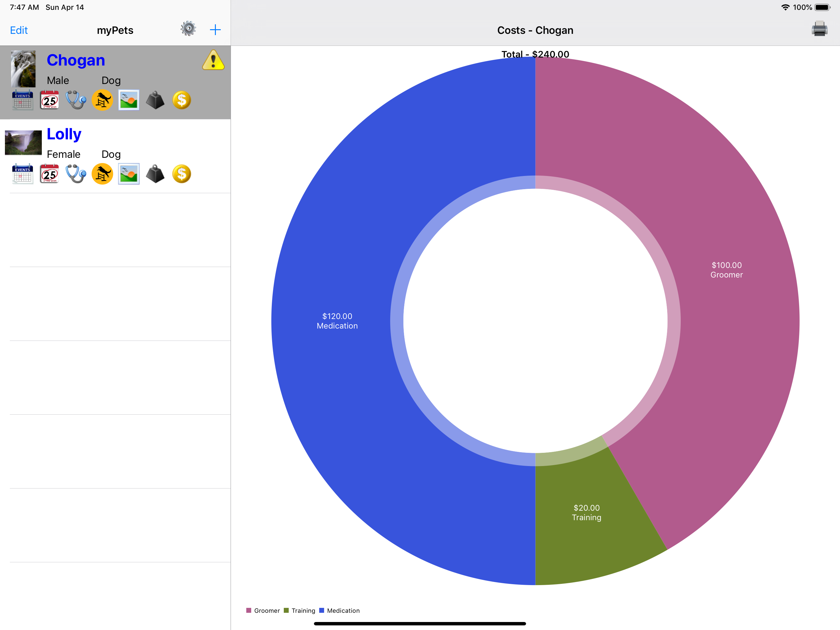Viewport: 840px width, 630px height.
Task: Open Lolly's weight icon
Action: [155, 174]
